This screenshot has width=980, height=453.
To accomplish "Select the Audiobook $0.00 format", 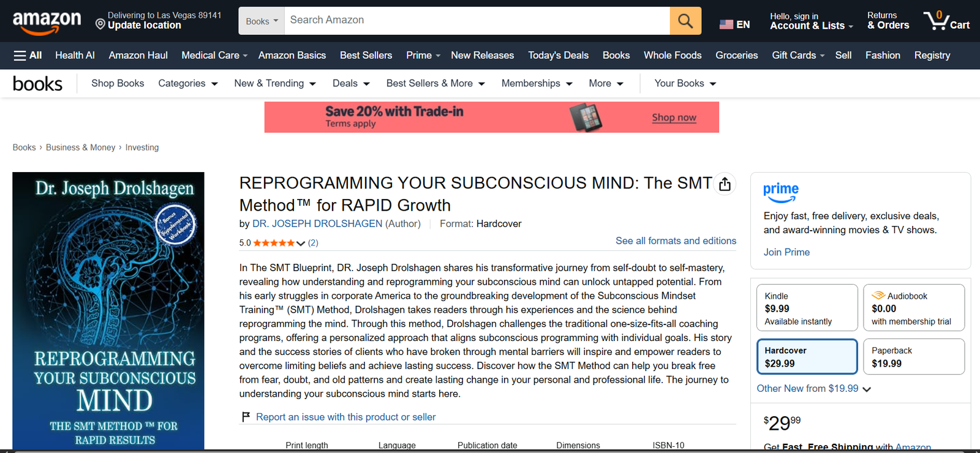I will [914, 308].
